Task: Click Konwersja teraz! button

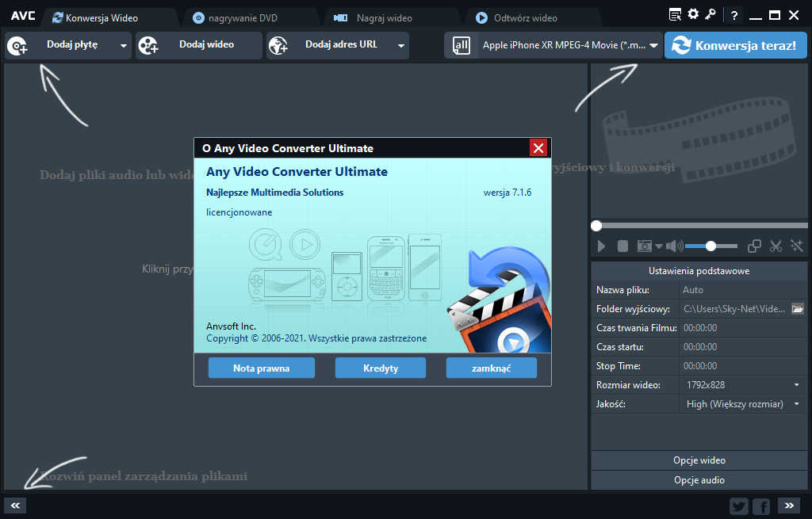Action: pyautogui.click(x=735, y=45)
